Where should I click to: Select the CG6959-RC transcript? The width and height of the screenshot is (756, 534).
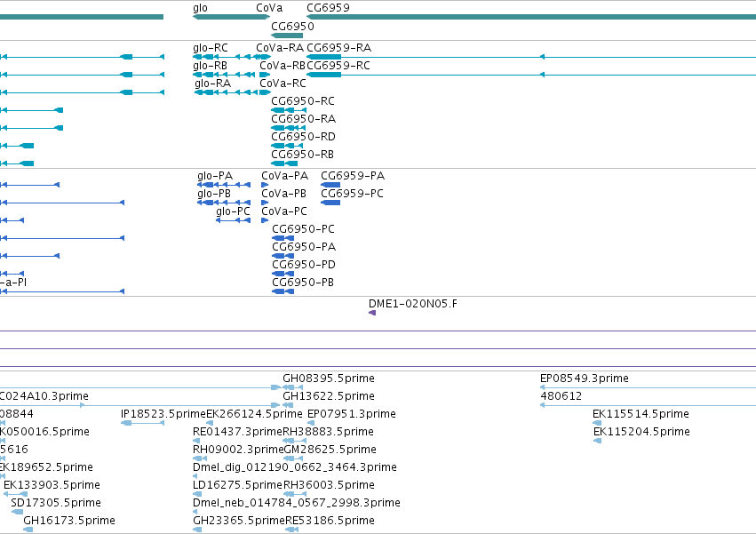[531, 75]
